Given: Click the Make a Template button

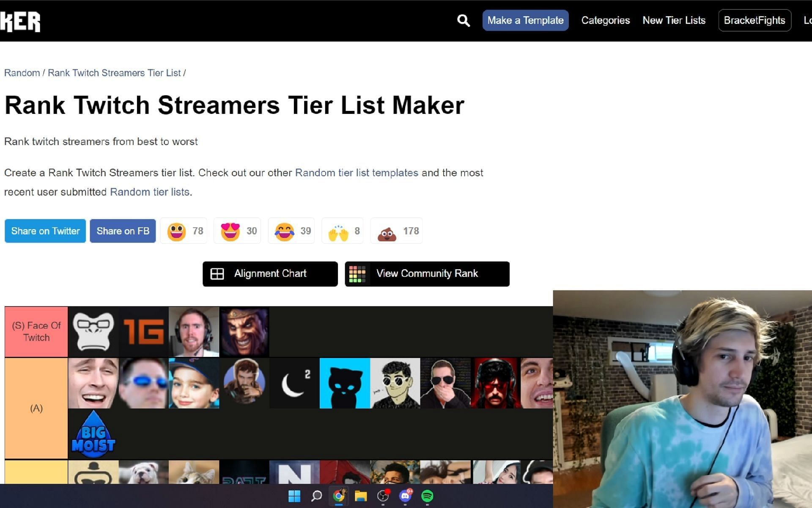Looking at the screenshot, I should 525,20.
